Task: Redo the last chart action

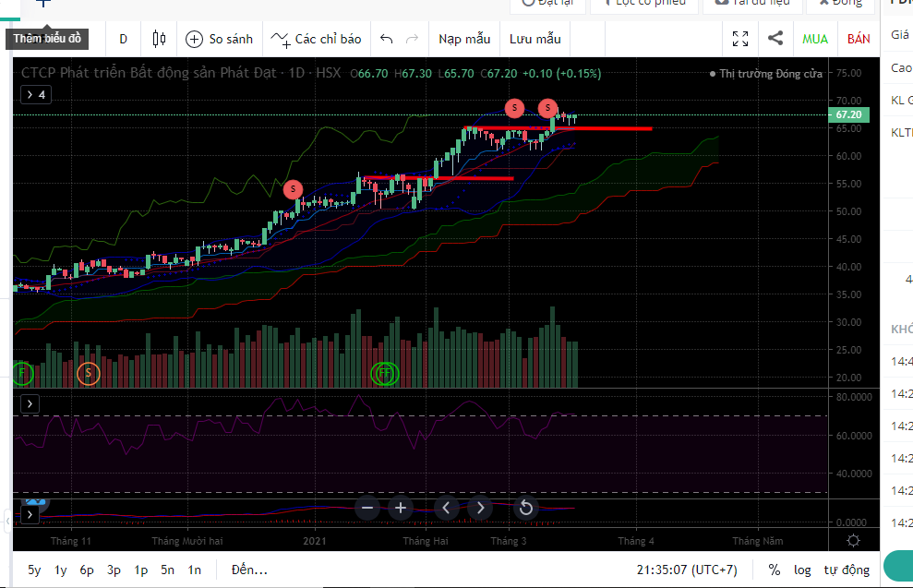Action: 413,39
